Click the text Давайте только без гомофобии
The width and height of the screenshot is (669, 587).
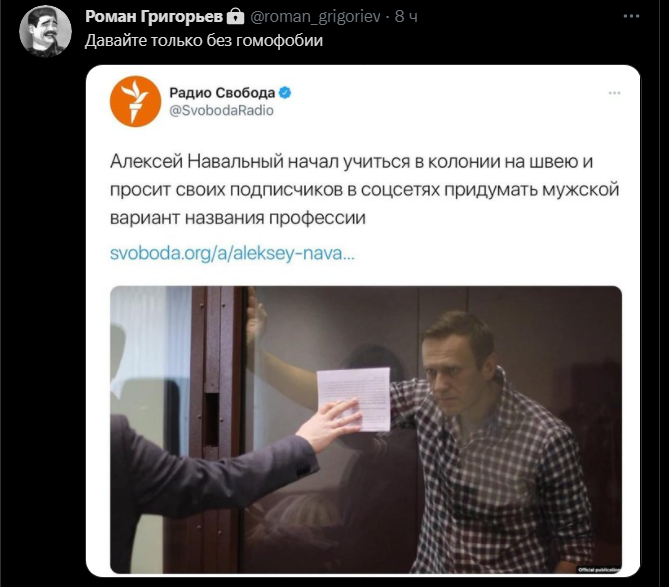tap(204, 41)
